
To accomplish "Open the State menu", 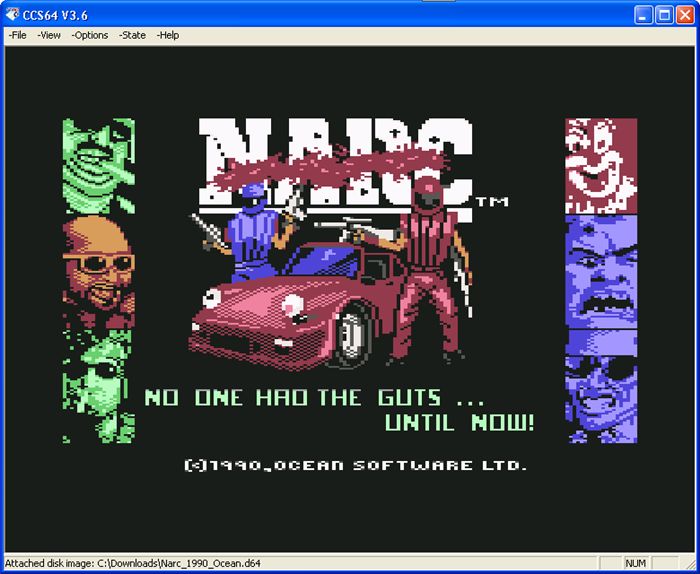I will [133, 35].
